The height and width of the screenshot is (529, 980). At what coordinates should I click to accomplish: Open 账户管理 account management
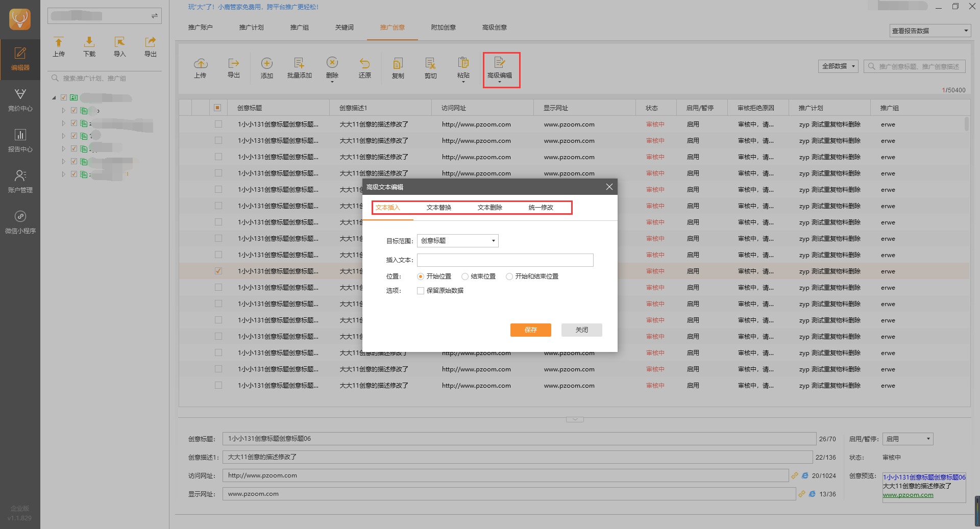(20, 182)
